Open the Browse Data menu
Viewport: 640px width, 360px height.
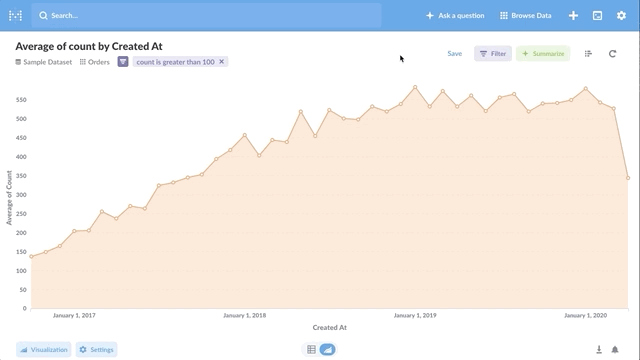(526, 16)
